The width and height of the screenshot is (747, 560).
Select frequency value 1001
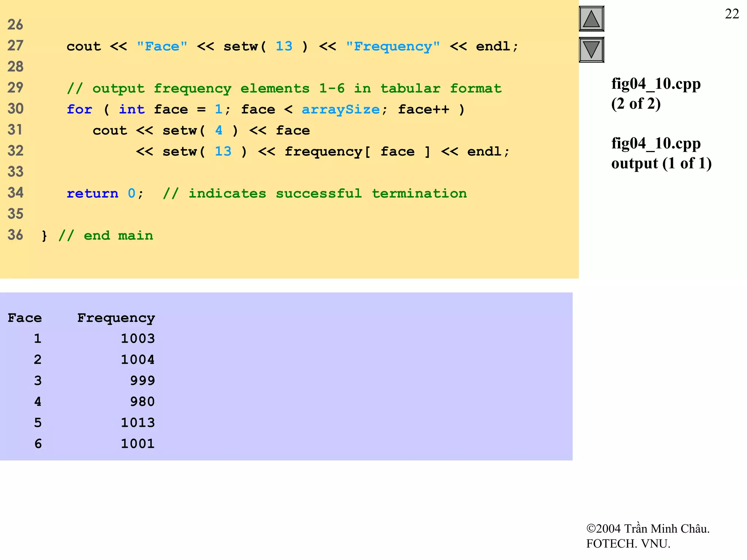point(138,444)
